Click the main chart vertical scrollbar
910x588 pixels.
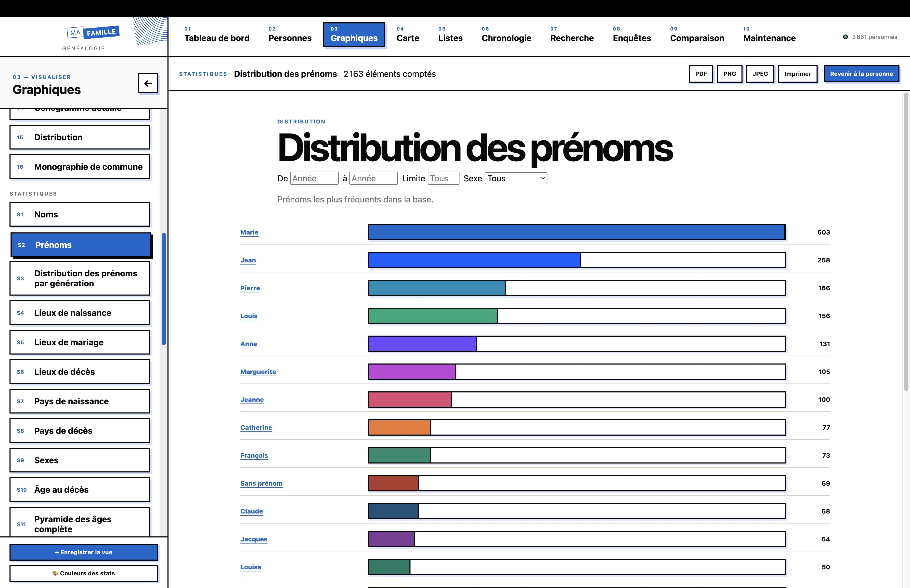click(906, 242)
